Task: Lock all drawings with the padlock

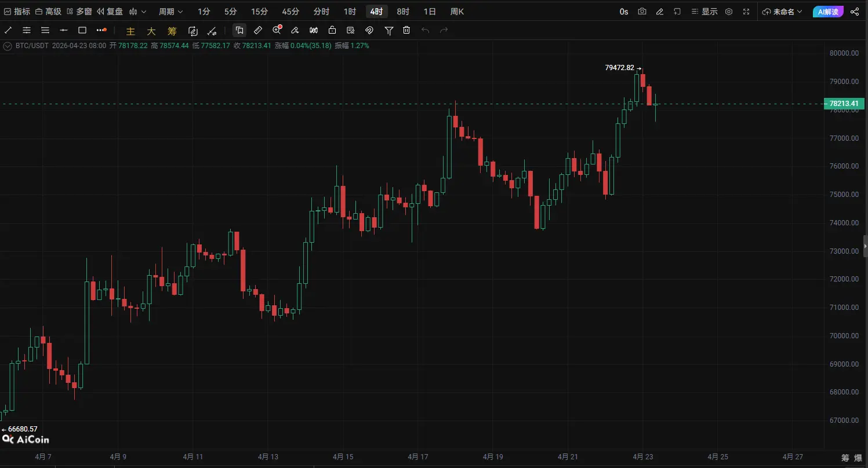Action: coord(332,30)
